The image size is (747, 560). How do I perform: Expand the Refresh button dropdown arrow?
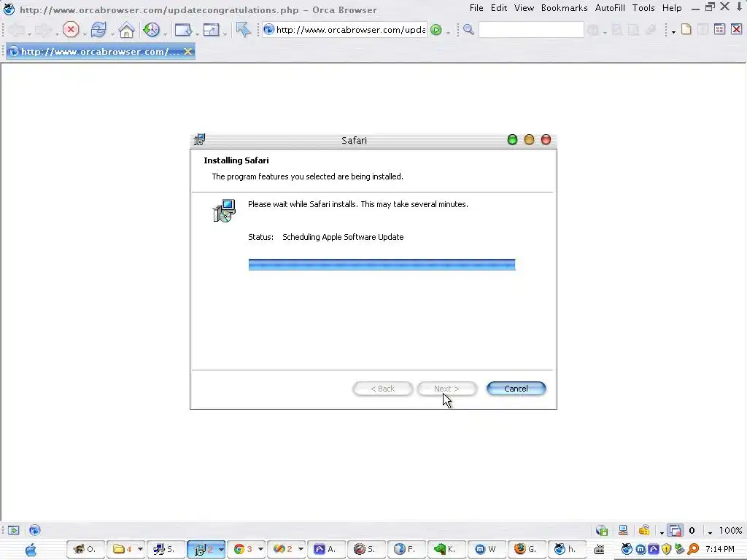[112, 34]
